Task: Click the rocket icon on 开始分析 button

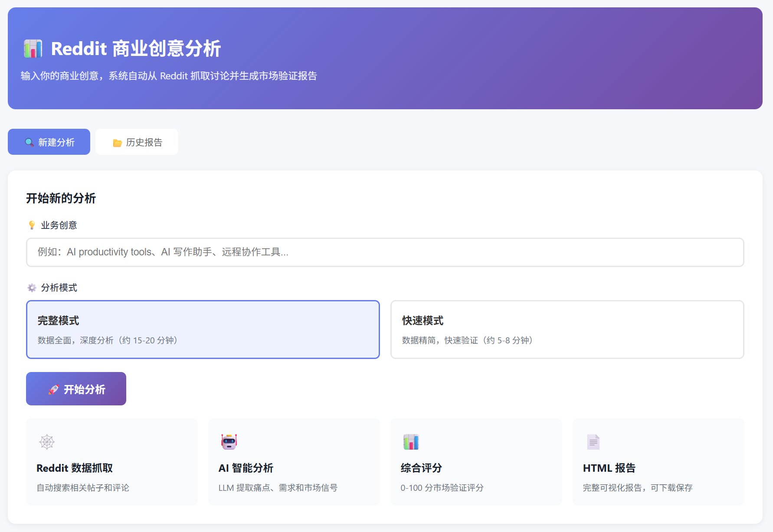Action: 53,389
